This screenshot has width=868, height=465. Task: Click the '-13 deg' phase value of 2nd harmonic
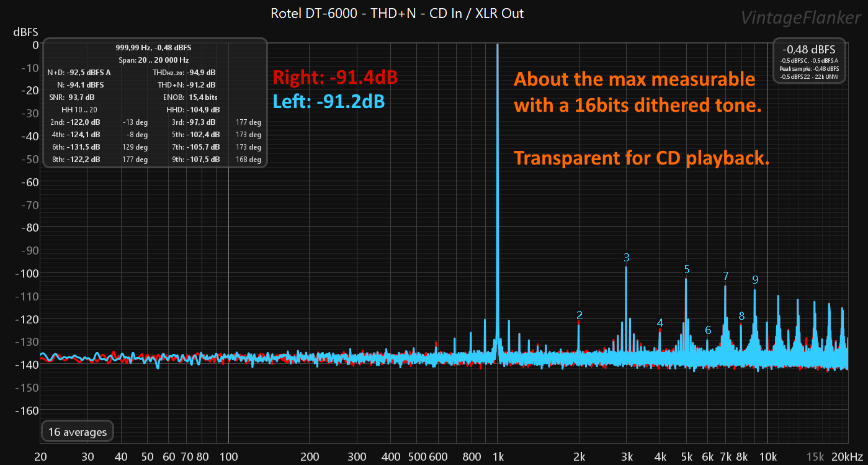click(x=135, y=122)
